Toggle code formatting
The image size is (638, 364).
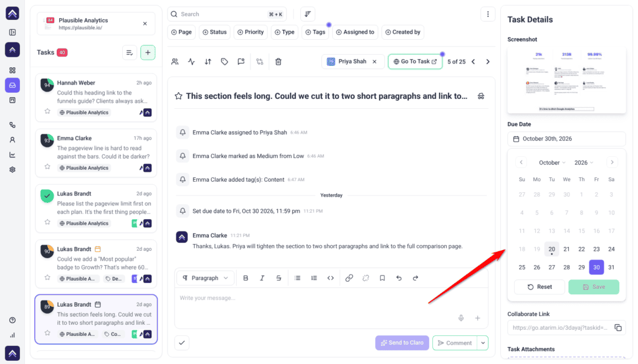pyautogui.click(x=330, y=278)
